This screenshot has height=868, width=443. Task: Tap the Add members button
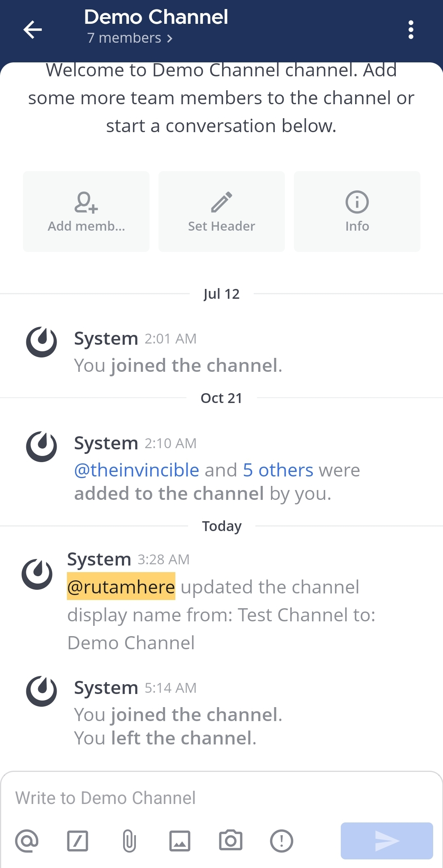tap(86, 211)
